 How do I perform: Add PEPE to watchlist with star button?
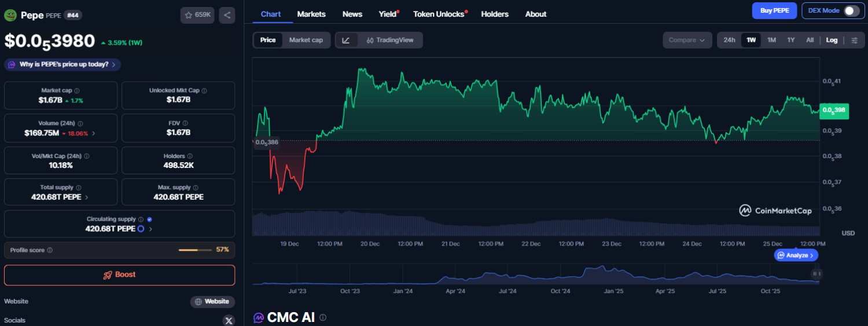coord(197,15)
